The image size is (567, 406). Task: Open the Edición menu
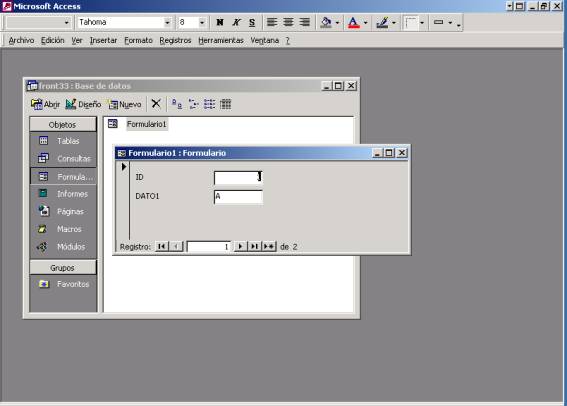click(52, 40)
